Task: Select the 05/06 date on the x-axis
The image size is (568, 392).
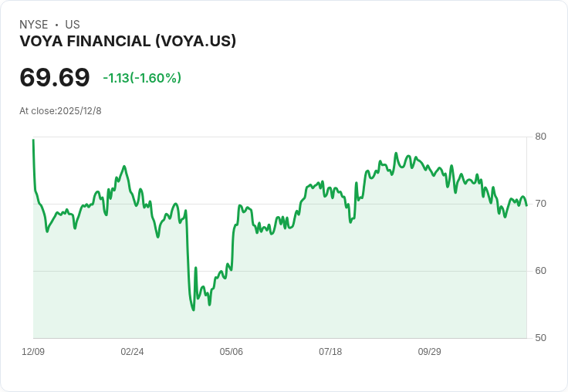Action: 231,352
